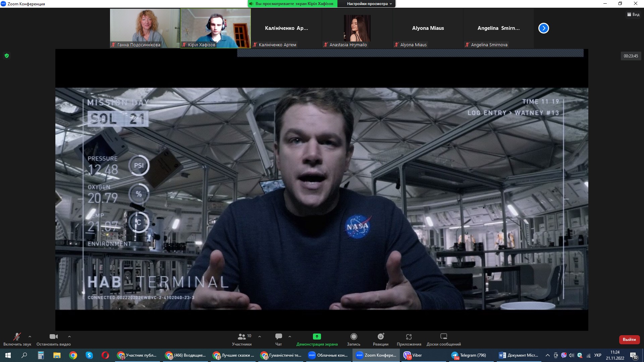Open the Участники participants panel

pos(241,339)
